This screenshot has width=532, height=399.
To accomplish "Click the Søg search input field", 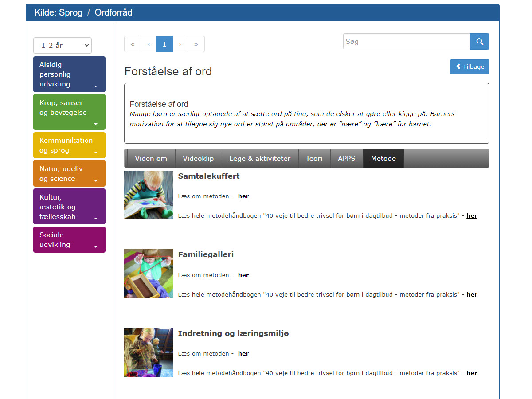I will point(406,42).
